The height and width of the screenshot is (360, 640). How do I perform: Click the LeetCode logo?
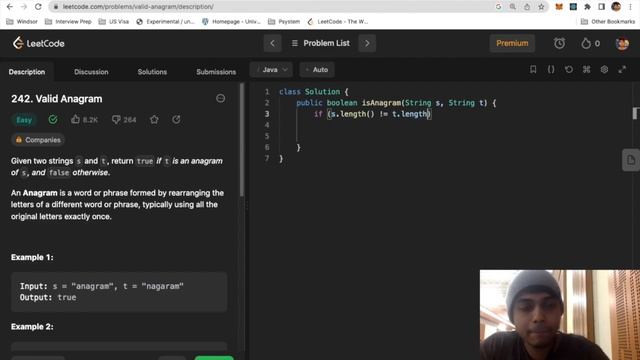click(39, 43)
